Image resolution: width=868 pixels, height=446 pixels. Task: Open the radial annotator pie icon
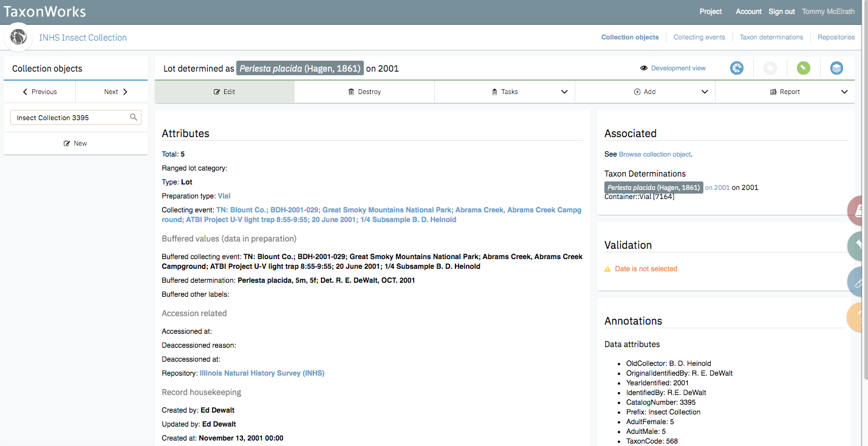tap(737, 68)
